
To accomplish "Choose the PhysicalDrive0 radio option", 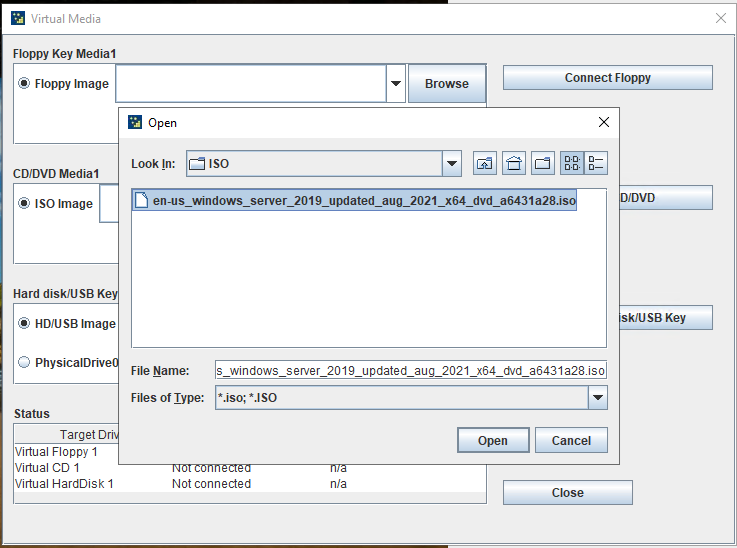I will click(x=25, y=363).
